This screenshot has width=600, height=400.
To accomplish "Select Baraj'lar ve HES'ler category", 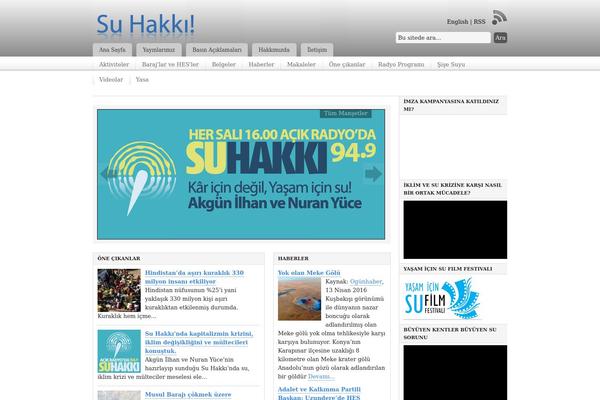I will (170, 64).
